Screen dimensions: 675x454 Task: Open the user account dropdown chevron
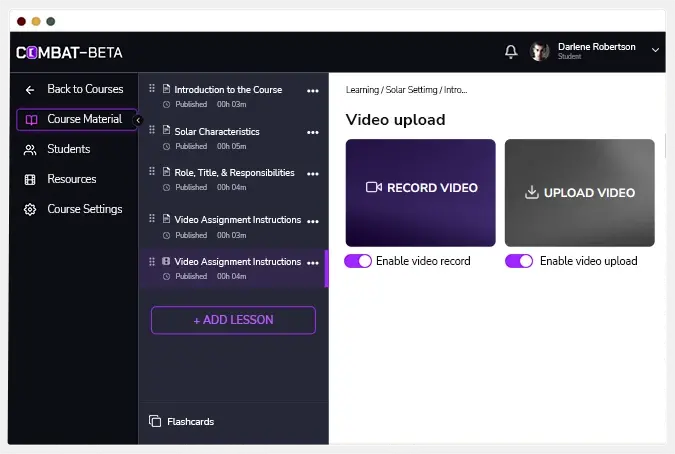pos(655,50)
